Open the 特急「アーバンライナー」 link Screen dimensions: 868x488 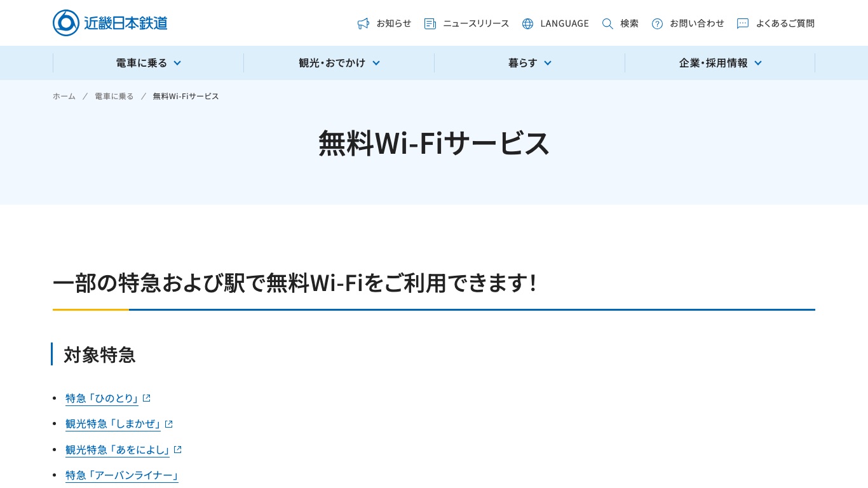[122, 475]
